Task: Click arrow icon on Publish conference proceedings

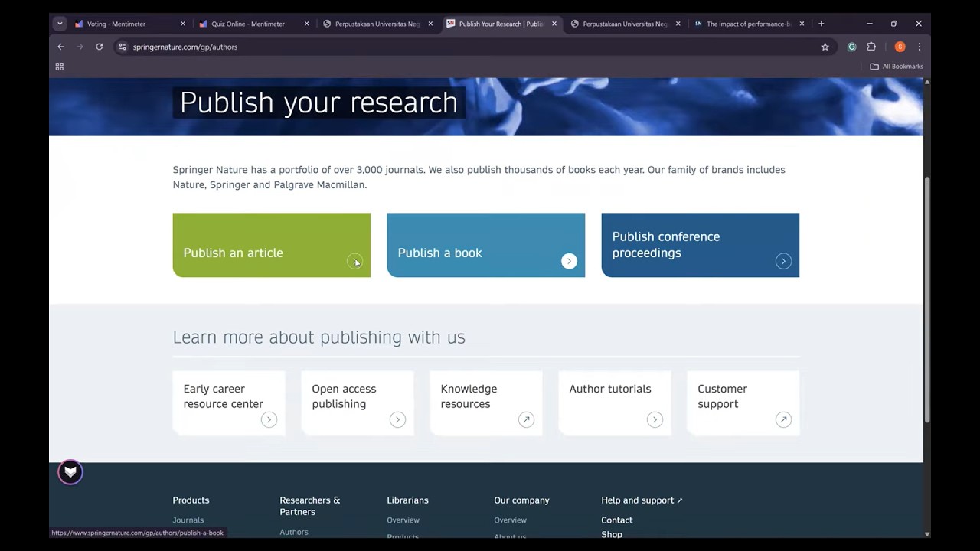Action: click(x=783, y=261)
